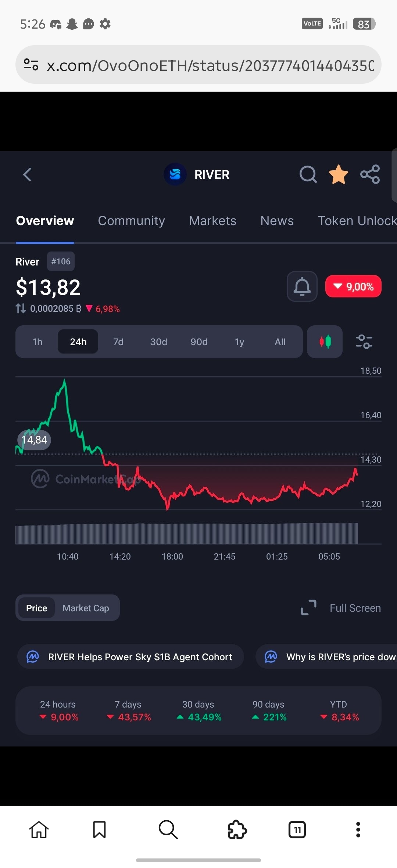This screenshot has height=868, width=397.
Task: Select the 7d chart range
Action: [x=118, y=342]
